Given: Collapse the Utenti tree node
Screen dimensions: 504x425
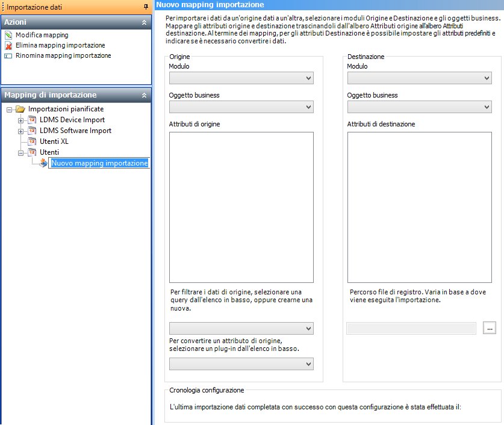Looking at the screenshot, I should point(20,154).
